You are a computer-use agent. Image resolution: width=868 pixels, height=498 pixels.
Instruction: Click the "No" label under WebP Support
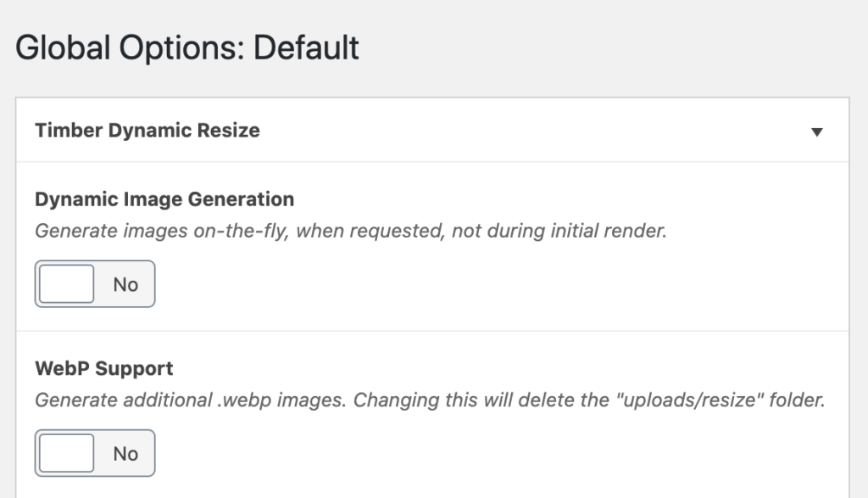tap(125, 454)
